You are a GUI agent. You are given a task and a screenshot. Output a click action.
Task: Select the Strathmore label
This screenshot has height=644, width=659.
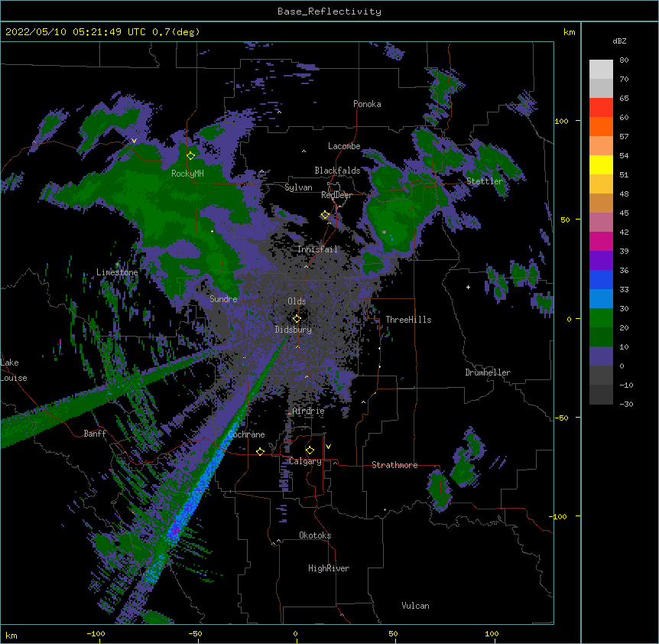pos(394,465)
